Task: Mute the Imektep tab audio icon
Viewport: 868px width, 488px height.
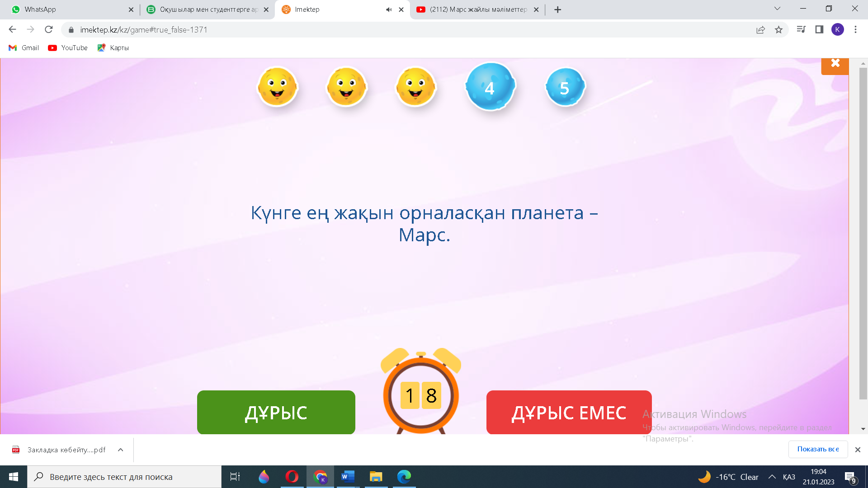Action: tap(389, 9)
